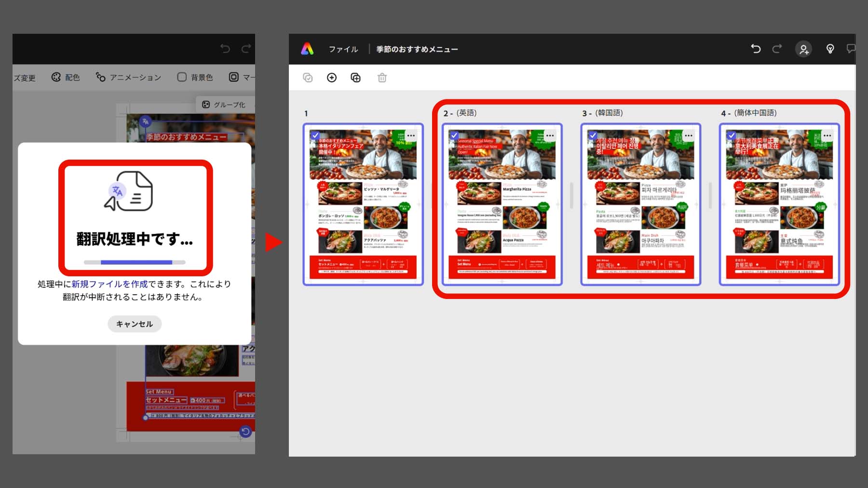Viewport: 868px width, 488px height.
Task: Select the page 1 Japanese menu thumbnail
Action: point(363,204)
